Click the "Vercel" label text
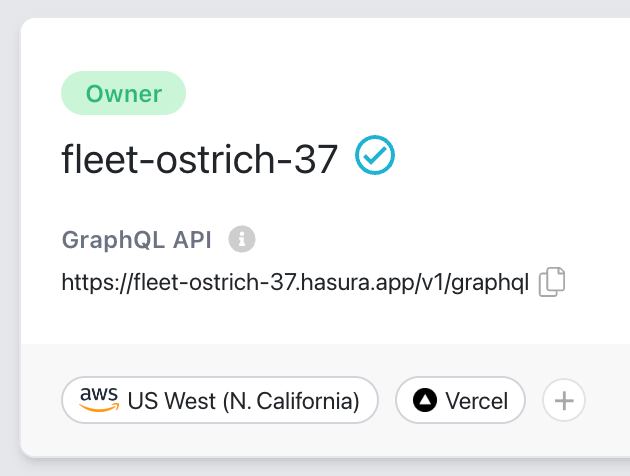Screen dimensions: 630x476 click(477, 401)
